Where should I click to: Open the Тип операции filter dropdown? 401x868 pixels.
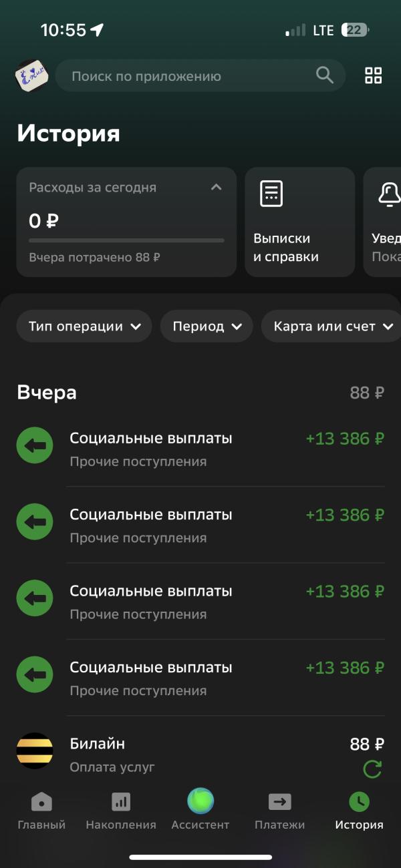pyautogui.click(x=84, y=327)
